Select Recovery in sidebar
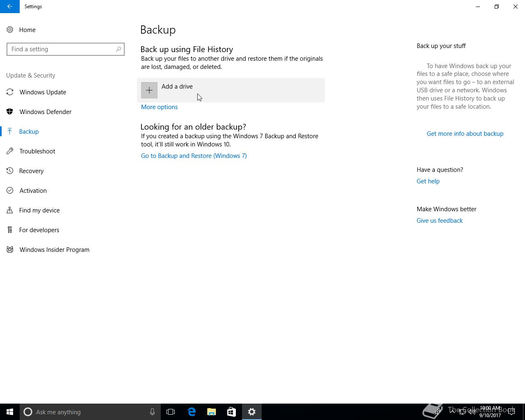Screen dimensions: 525x420 (66, 171)
